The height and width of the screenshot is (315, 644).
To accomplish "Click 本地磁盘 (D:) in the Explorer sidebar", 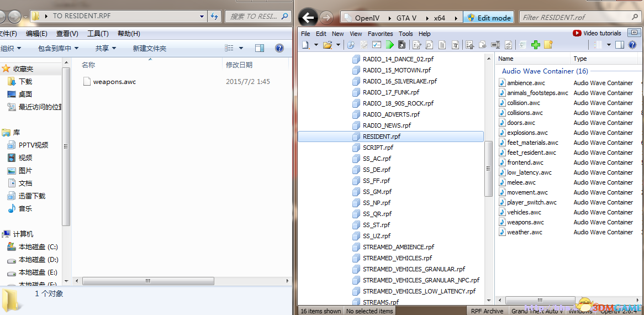I will coord(33,260).
